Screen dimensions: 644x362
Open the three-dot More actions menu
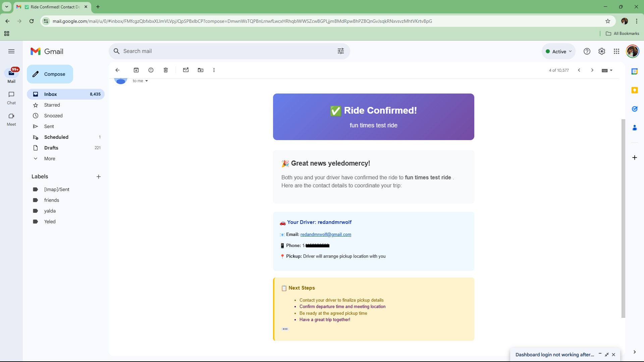pos(214,70)
